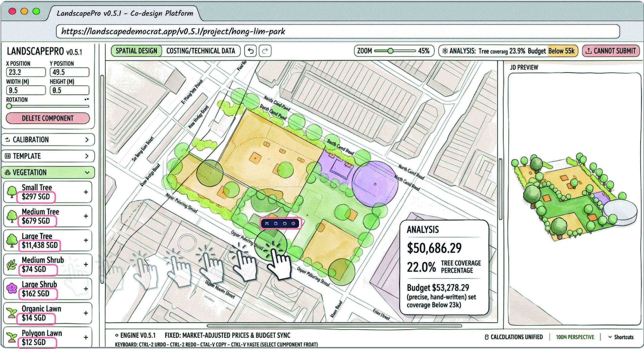The height and width of the screenshot is (349, 644).
Task: Click CALCULATIONS UNIFIED in the status bar
Action: click(514, 337)
